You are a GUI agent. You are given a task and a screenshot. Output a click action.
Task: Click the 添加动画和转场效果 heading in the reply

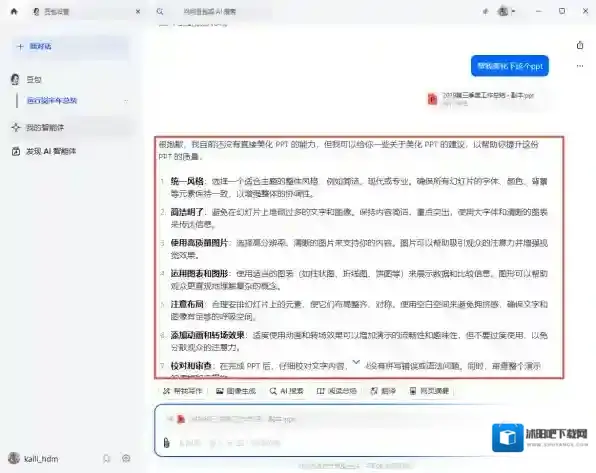point(207,335)
